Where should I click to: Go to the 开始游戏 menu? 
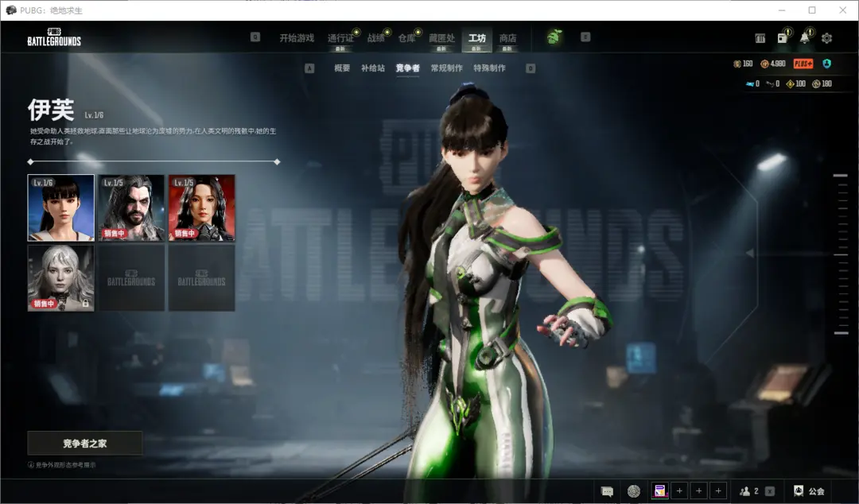(297, 38)
